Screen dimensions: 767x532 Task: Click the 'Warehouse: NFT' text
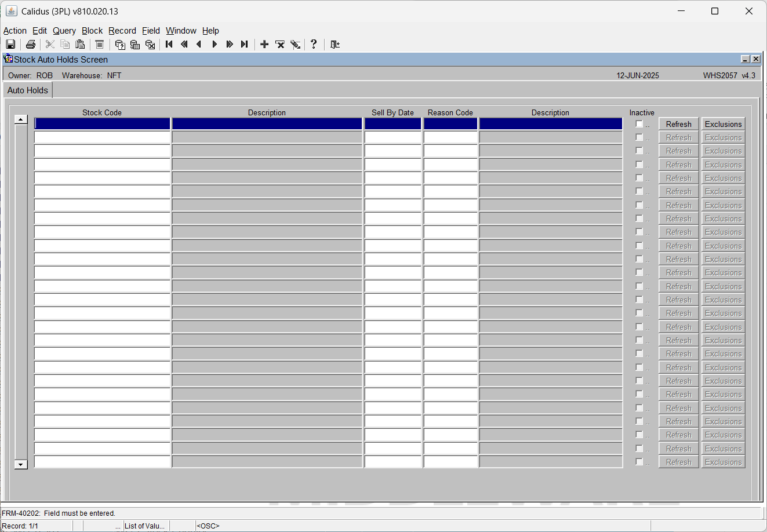click(92, 75)
